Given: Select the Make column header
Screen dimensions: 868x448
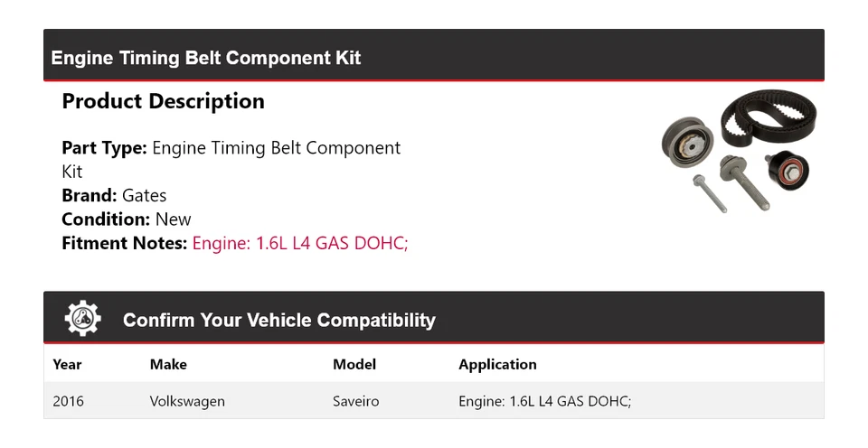Looking at the screenshot, I should pyautogui.click(x=168, y=364).
